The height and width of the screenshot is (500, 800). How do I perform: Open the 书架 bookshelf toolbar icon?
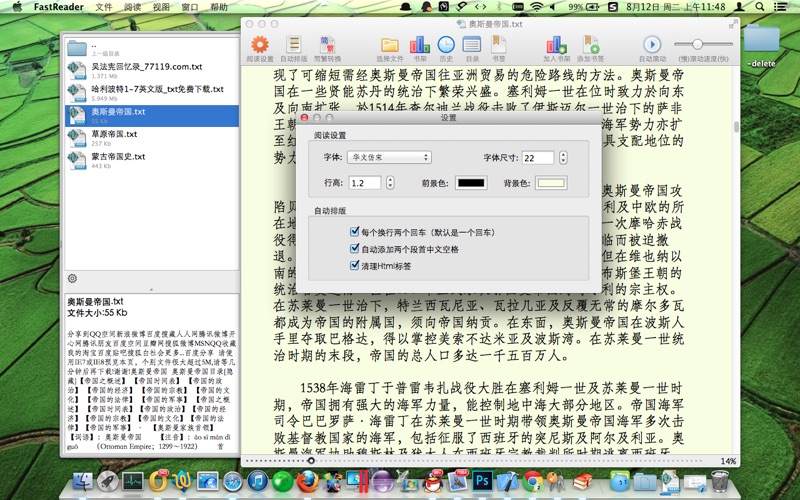(x=419, y=45)
